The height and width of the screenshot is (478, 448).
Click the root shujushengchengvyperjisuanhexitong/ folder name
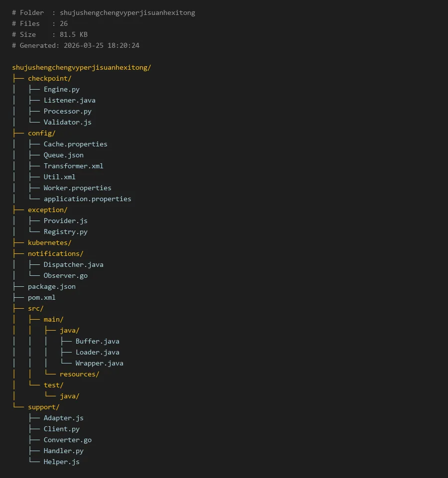coord(81,67)
